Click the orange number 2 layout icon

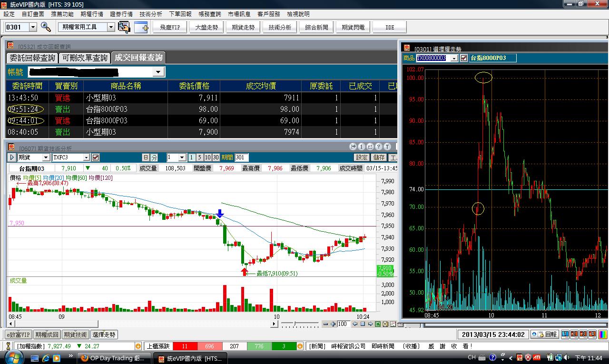(574, 334)
